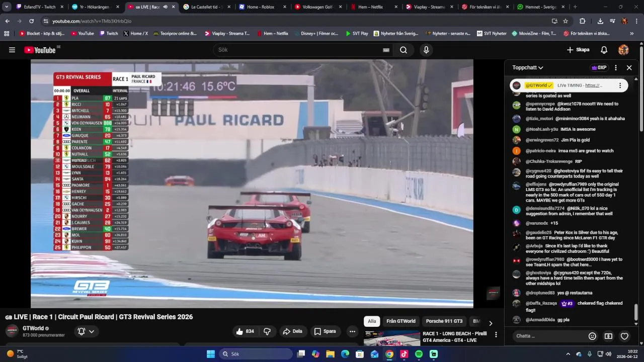Click the Skapa create button

tap(578, 50)
